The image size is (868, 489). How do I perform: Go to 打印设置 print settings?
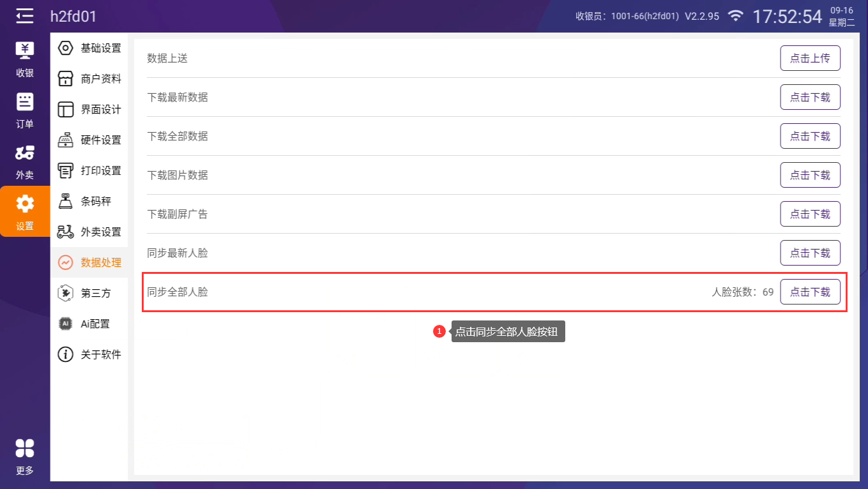click(x=100, y=171)
